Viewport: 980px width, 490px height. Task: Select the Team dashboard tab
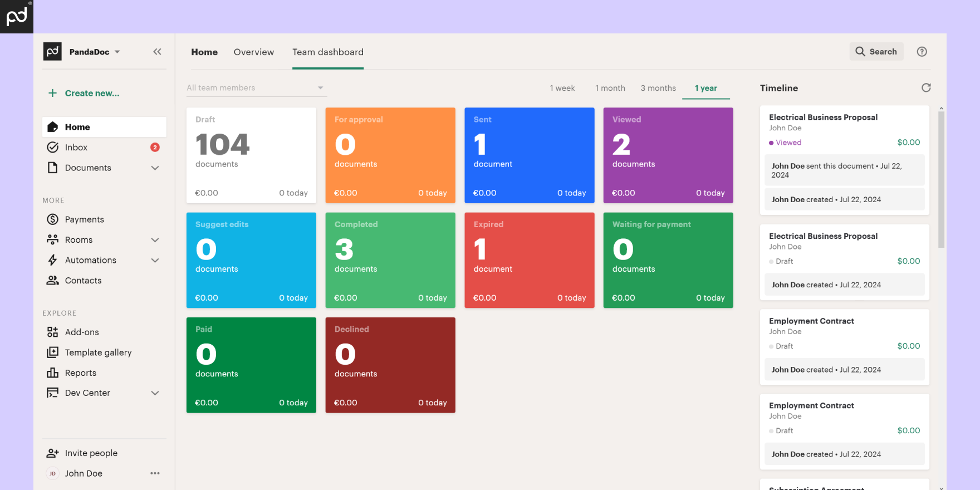click(x=327, y=52)
